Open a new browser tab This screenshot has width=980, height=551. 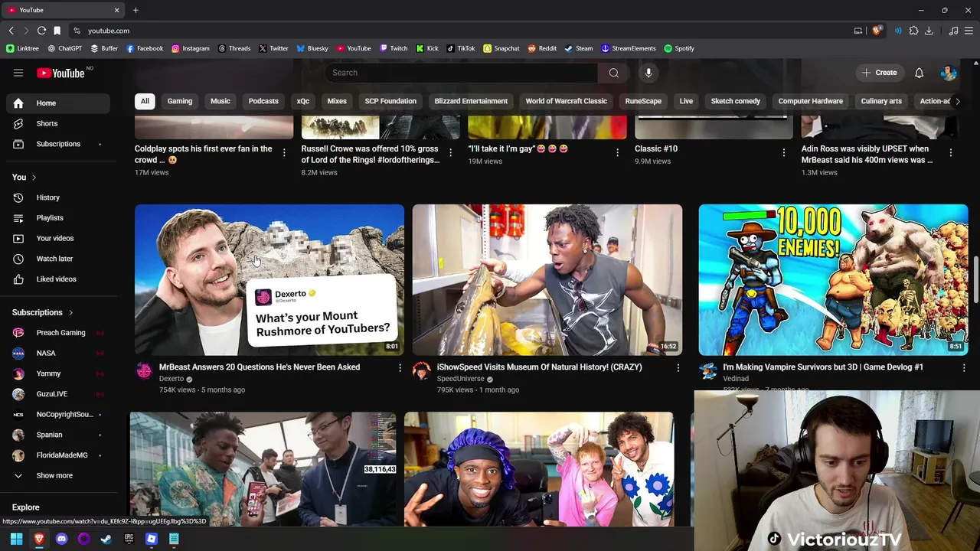[x=136, y=10]
